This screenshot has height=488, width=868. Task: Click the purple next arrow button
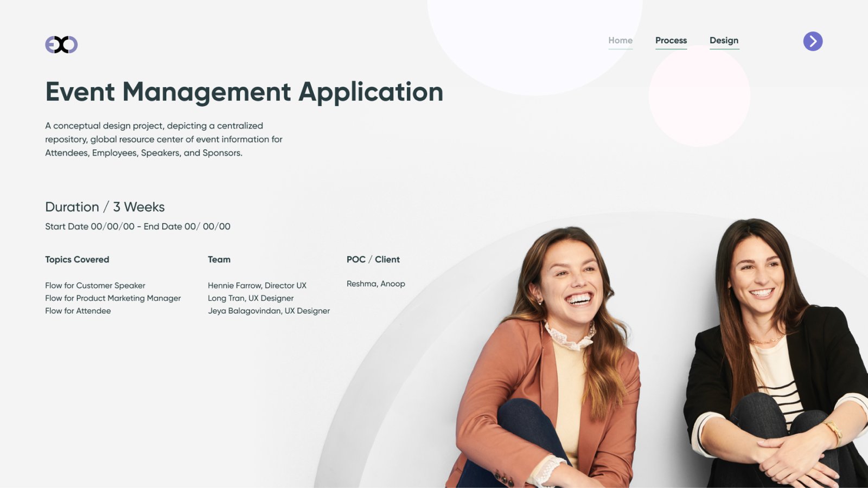813,41
